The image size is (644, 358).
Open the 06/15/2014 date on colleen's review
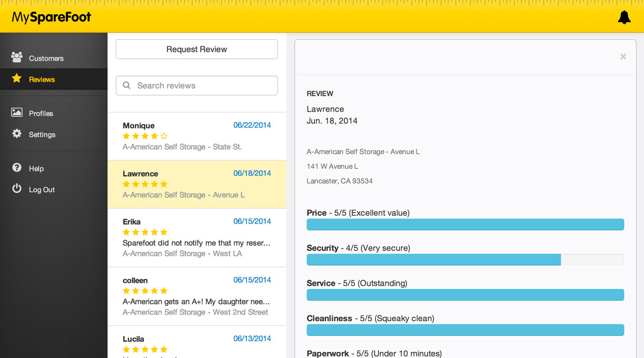coord(252,280)
